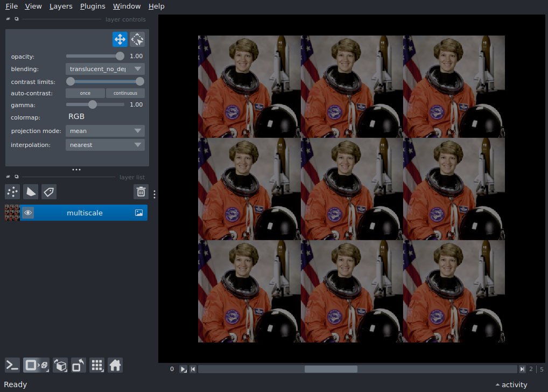Viewport: 548px width, 392px height.
Task: Enable grid view mode
Action: point(97,365)
